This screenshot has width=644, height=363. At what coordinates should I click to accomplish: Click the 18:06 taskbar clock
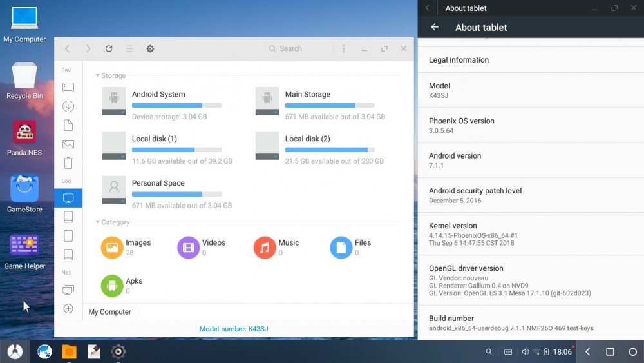562,351
